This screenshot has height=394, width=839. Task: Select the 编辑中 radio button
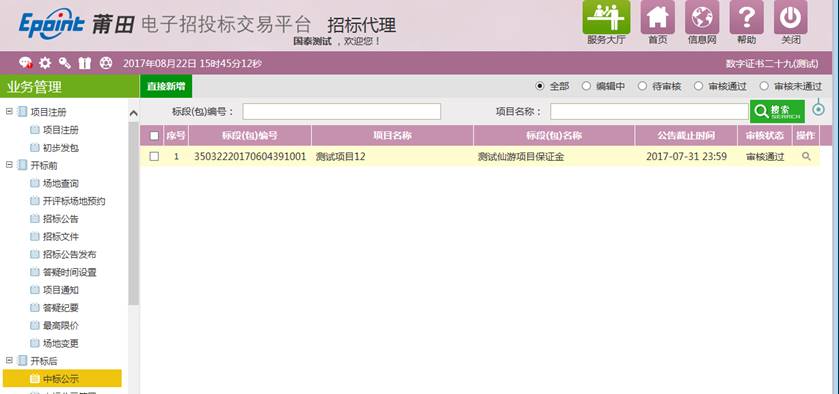tap(586, 86)
